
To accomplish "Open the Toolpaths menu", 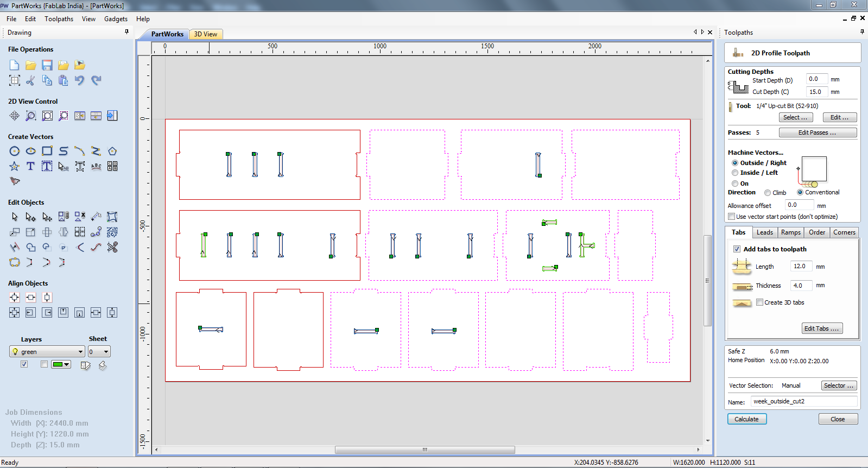I will point(59,19).
